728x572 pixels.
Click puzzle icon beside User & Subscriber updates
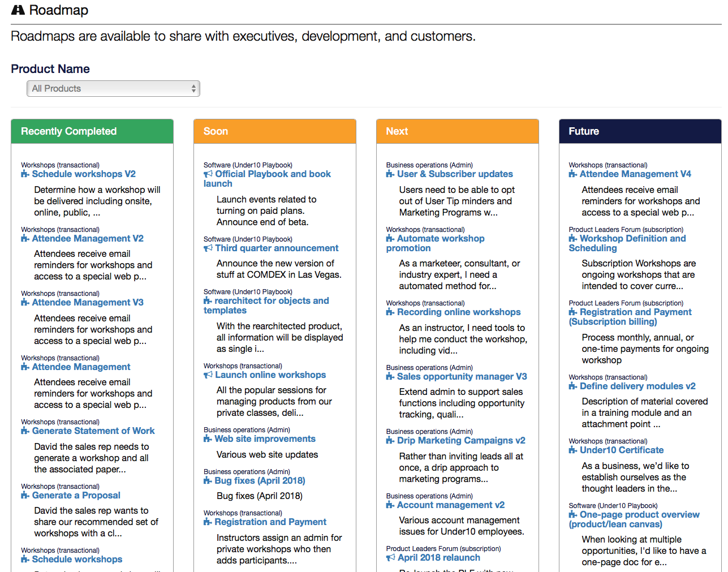point(390,174)
